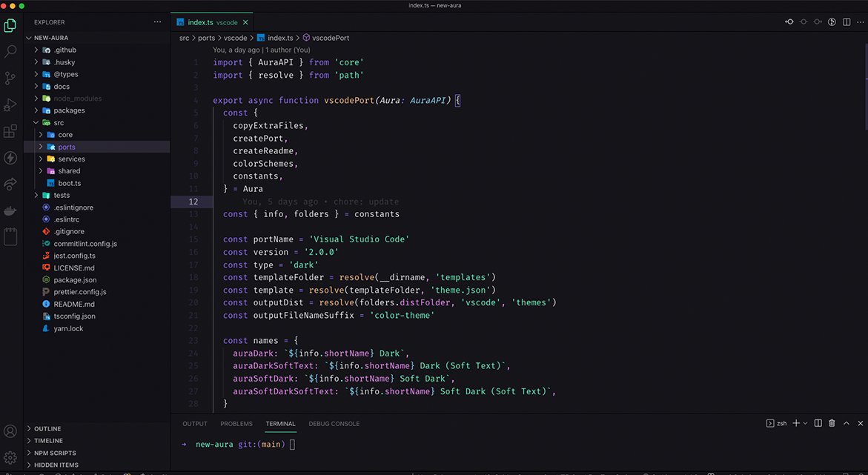This screenshot has height=475, width=868.
Task: Go to previous change icon in editor toolbar
Action: pos(789,22)
